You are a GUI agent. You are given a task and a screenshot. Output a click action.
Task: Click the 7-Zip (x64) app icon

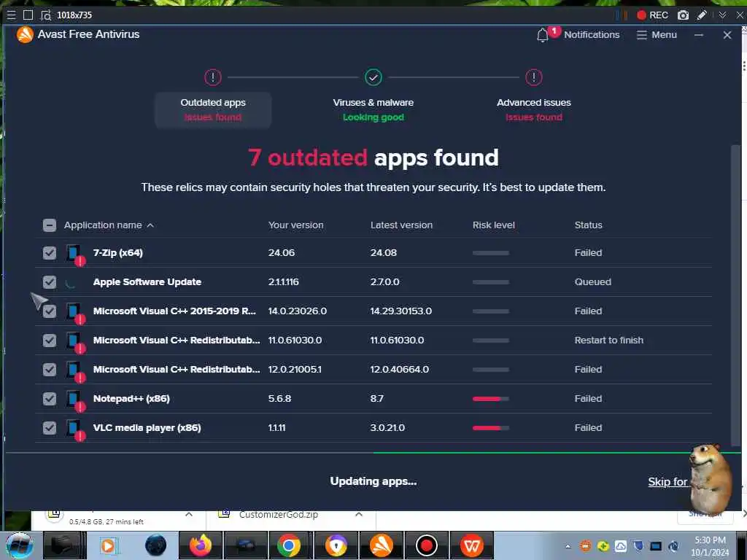[75, 254]
